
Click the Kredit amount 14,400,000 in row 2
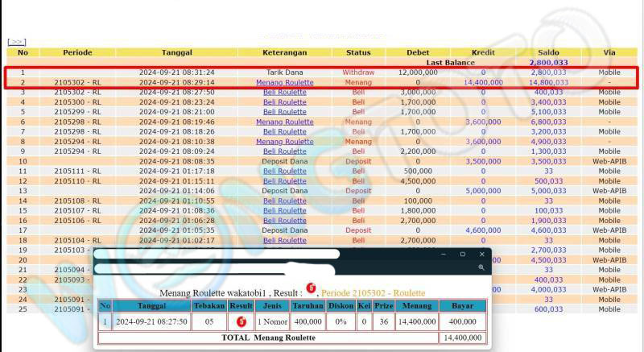pyautogui.click(x=483, y=82)
